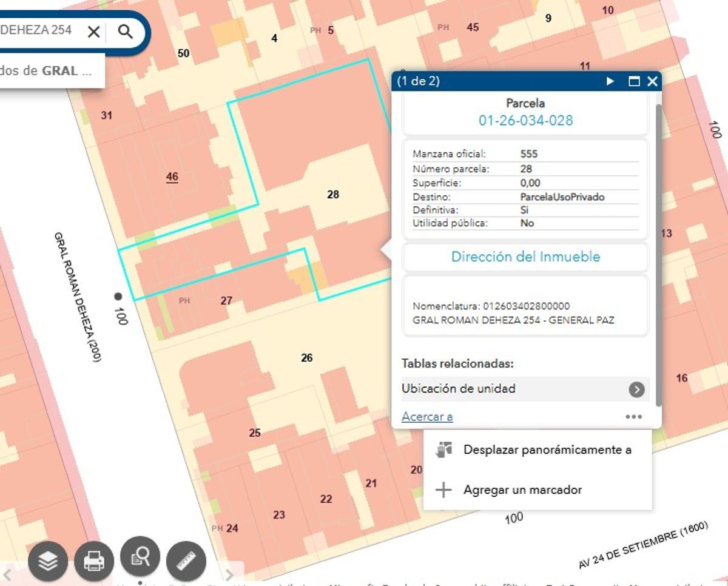Viewport: 728px width, 586px height.
Task: Open the query search tool icon
Action: 140,556
